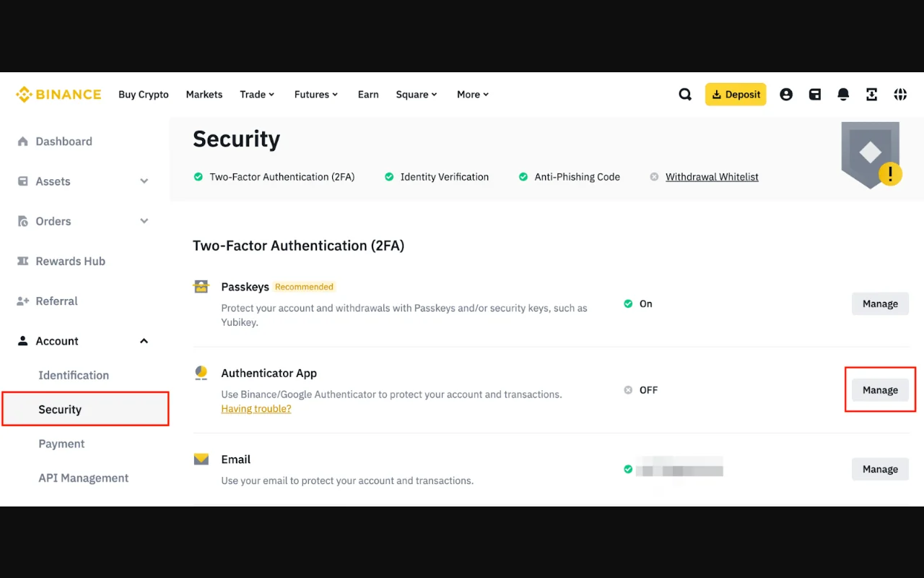Click the Assets sidebar icon
The image size is (924, 578).
tap(23, 181)
